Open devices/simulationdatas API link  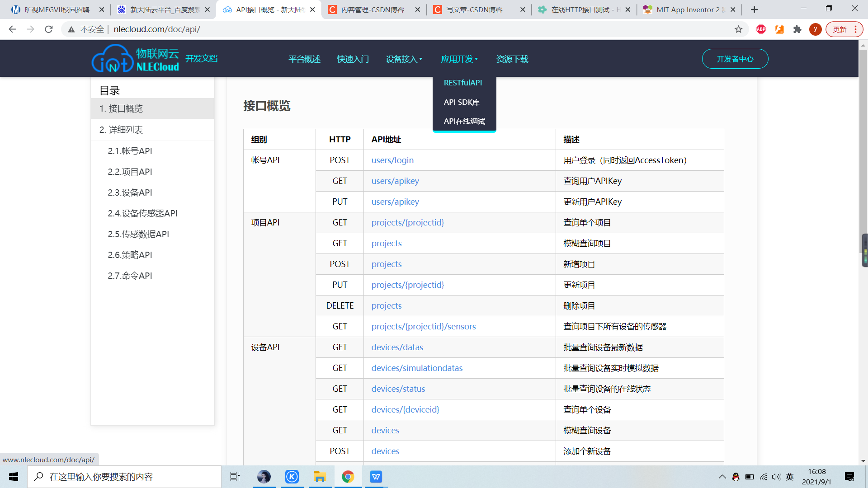(417, 368)
